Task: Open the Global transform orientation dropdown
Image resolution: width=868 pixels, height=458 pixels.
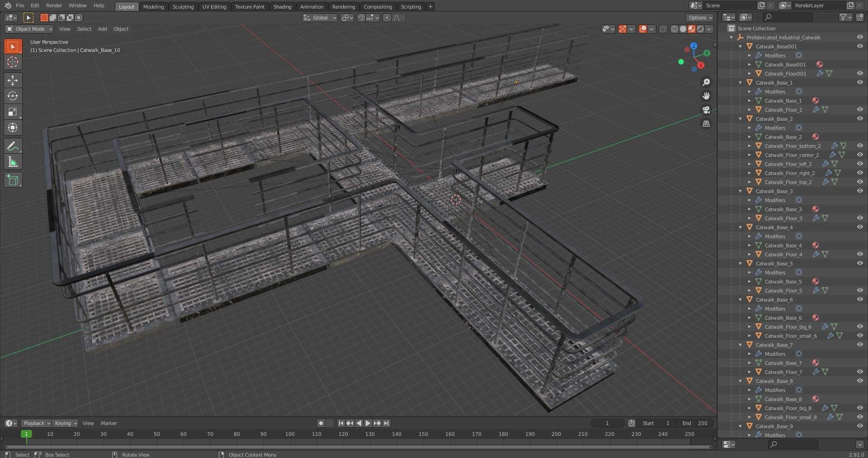Action: (x=320, y=18)
